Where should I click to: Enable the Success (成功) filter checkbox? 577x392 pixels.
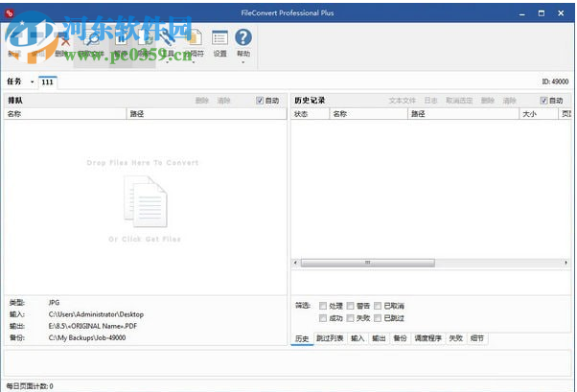[x=323, y=318]
